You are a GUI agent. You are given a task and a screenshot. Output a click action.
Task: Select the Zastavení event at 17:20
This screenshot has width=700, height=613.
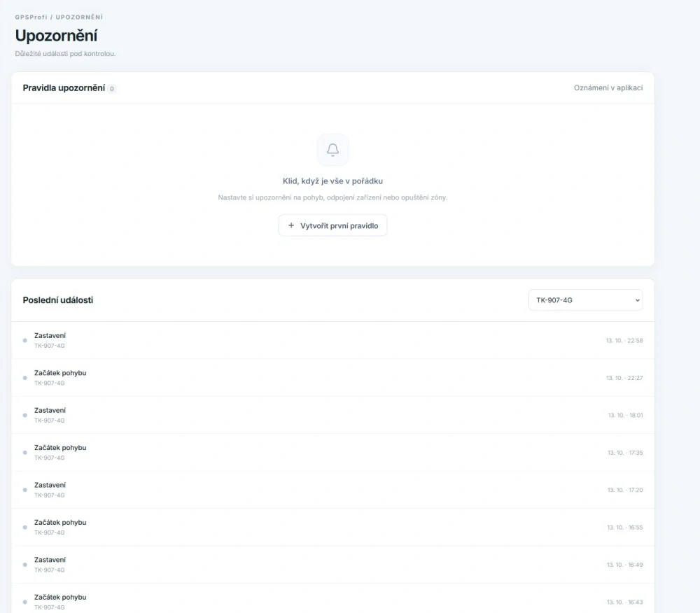[332, 490]
